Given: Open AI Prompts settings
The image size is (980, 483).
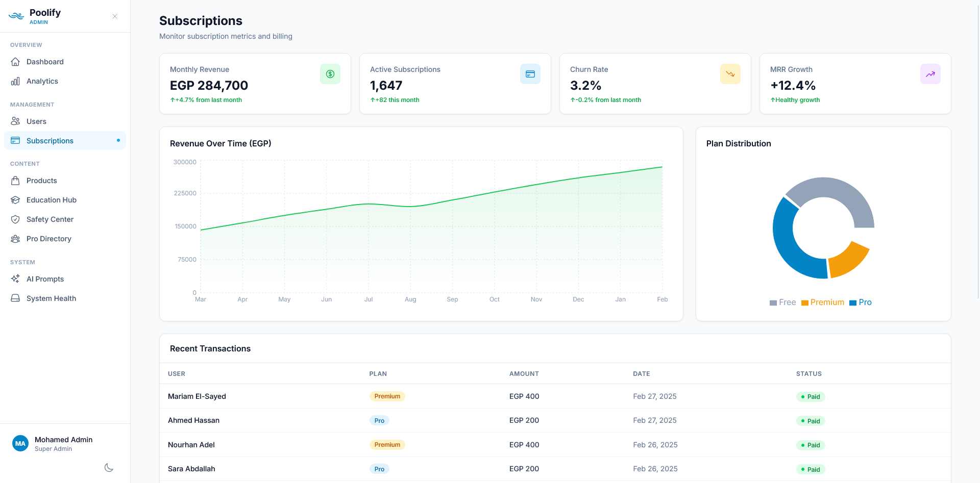Looking at the screenshot, I should 65,279.
